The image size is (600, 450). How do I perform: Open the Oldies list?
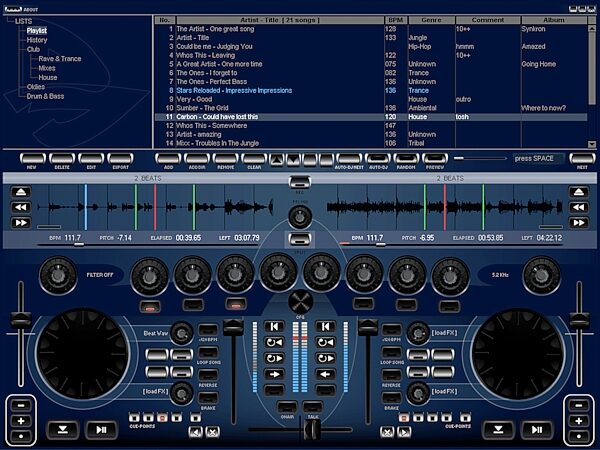36,87
